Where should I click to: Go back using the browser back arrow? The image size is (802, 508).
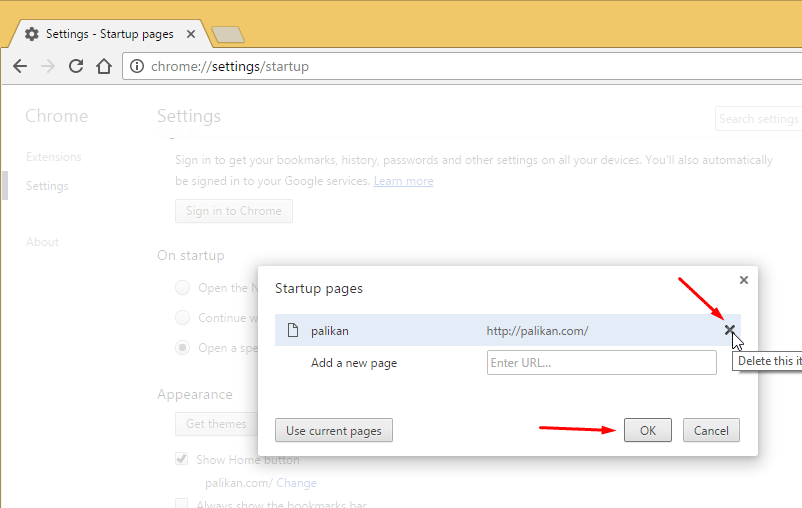pos(20,66)
